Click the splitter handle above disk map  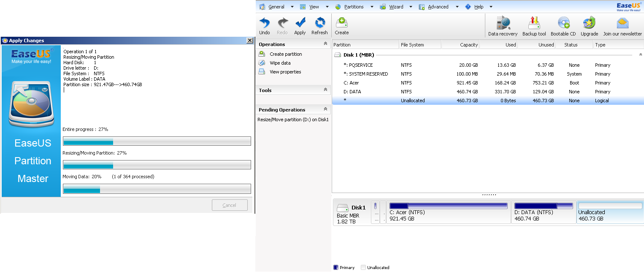coord(489,195)
